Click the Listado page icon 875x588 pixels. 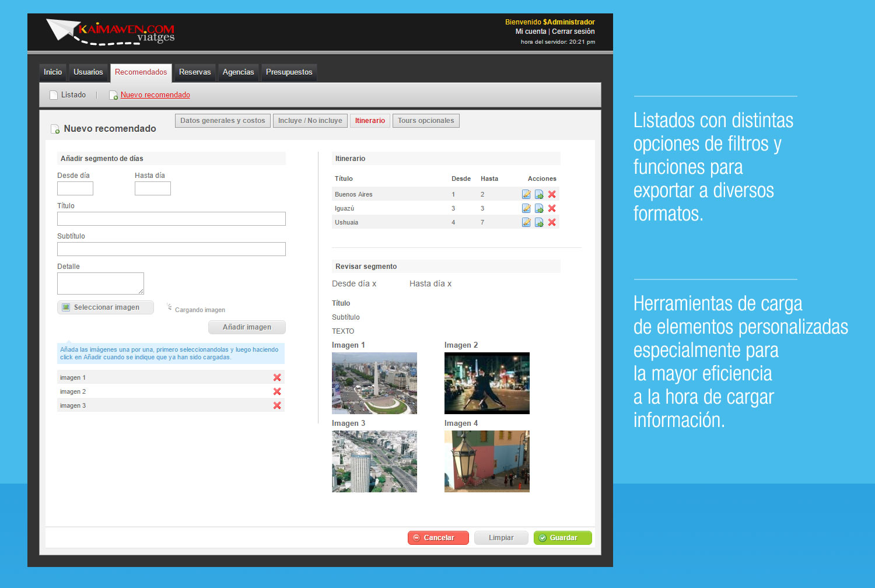tap(54, 95)
